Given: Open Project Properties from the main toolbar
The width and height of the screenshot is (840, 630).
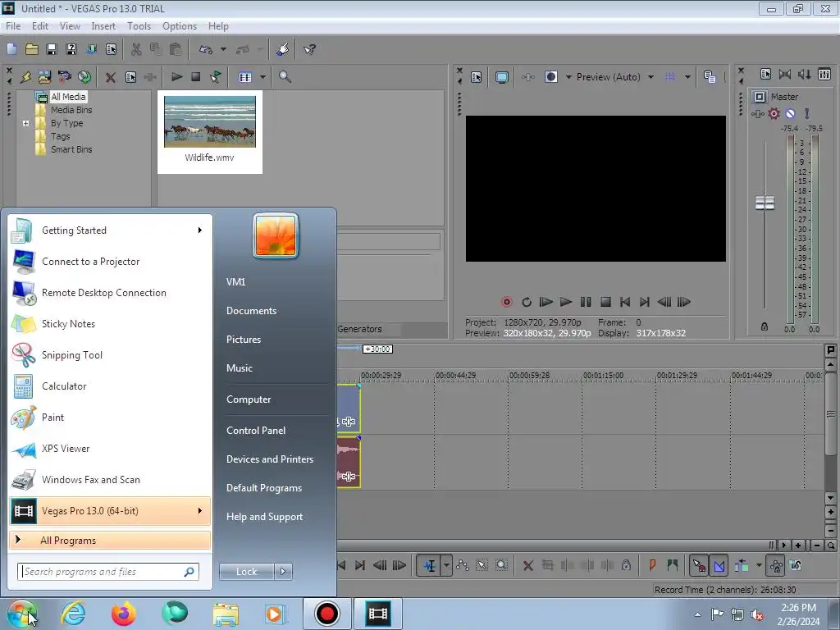Looking at the screenshot, I should click(111, 49).
